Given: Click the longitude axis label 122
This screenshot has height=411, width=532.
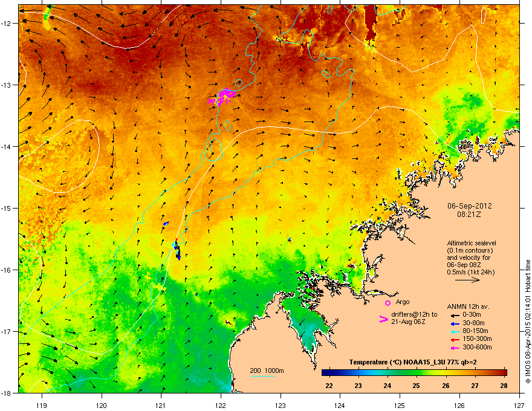Looking at the screenshot, I should pos(221,405).
